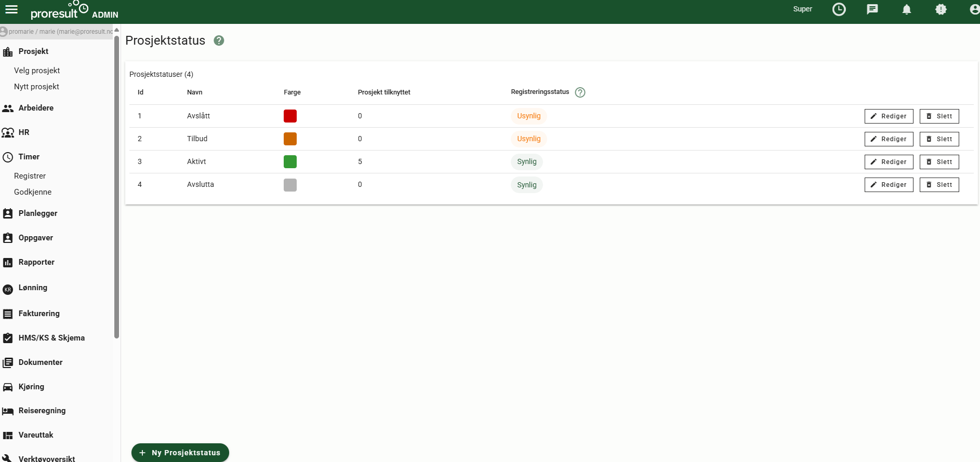Click the grey Avslutta color swatch
The width and height of the screenshot is (980, 462).
(290, 185)
